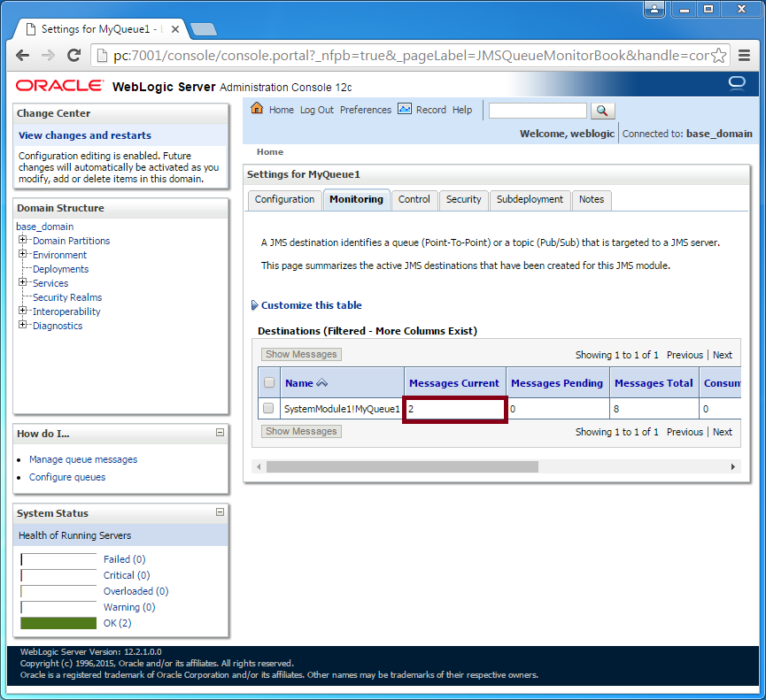Image resolution: width=766 pixels, height=700 pixels.
Task: Bookmark this page with the star icon
Action: (x=718, y=56)
